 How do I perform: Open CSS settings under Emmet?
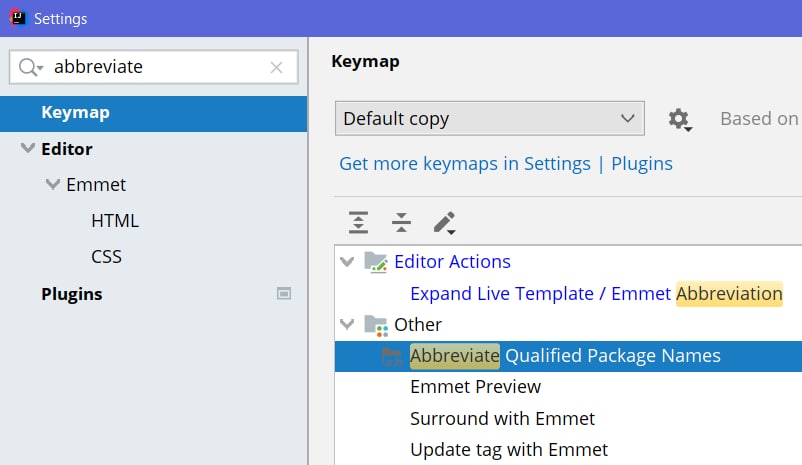tap(106, 257)
